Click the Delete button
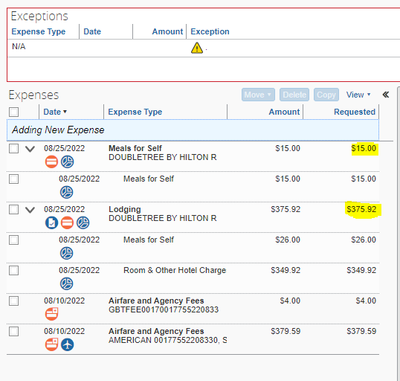The image size is (400, 381). click(x=294, y=95)
